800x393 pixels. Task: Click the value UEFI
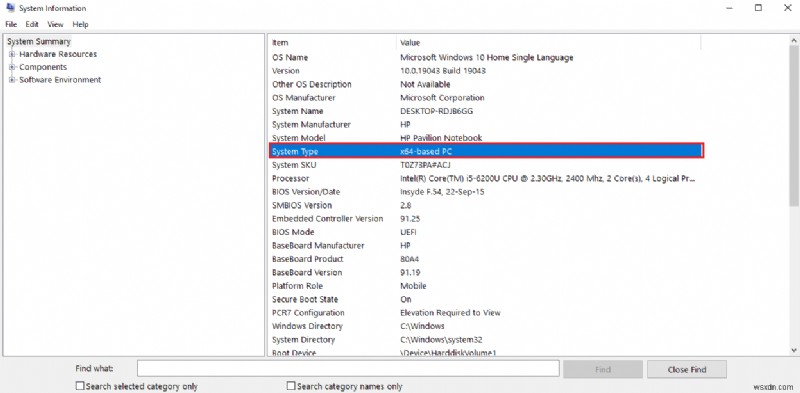point(408,232)
